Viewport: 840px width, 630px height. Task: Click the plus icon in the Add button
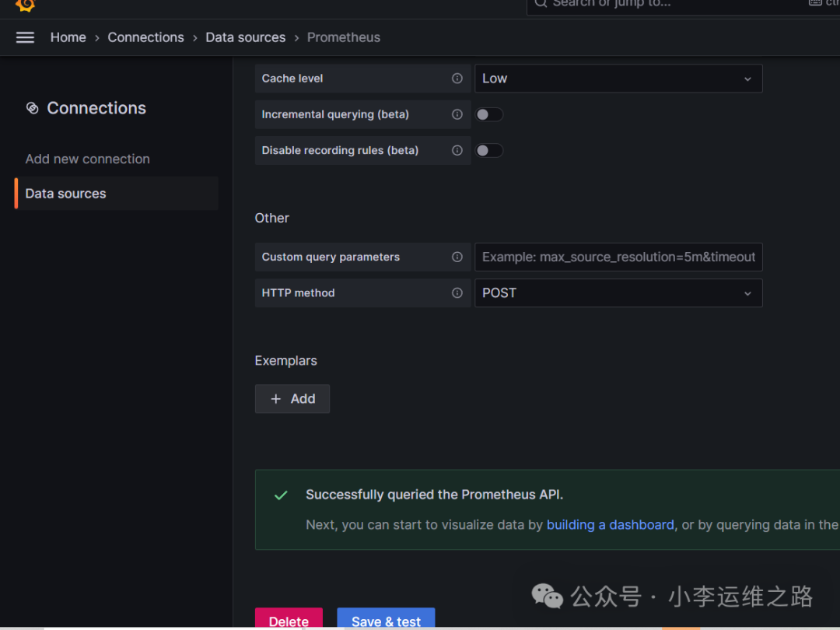point(276,398)
